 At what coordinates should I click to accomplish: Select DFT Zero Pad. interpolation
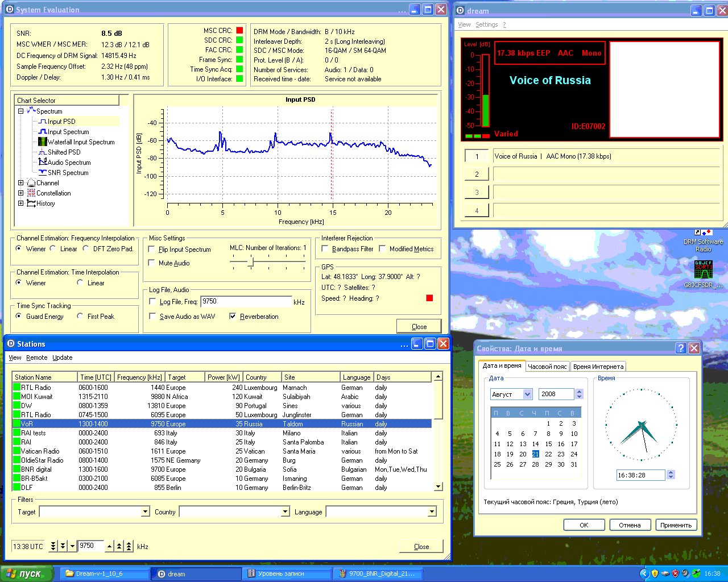tap(86, 248)
